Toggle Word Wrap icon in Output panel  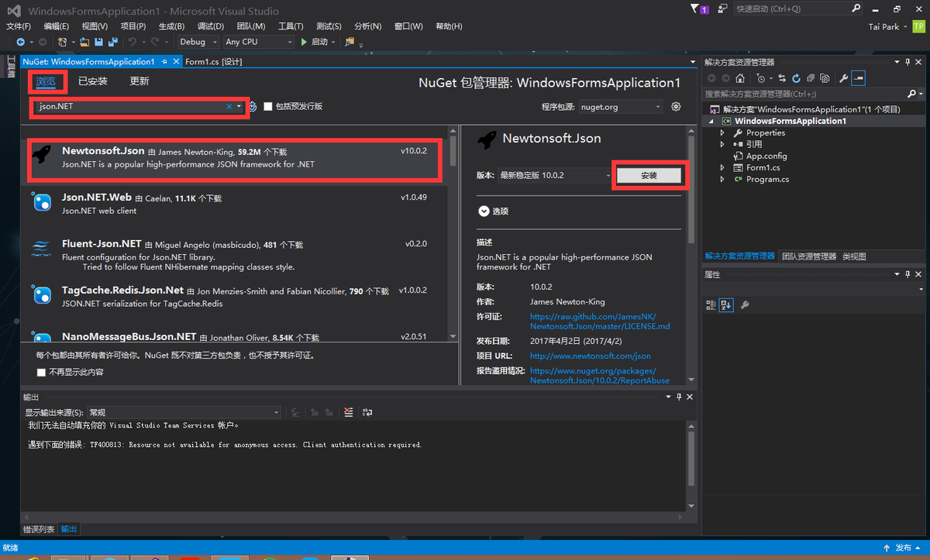coord(367,412)
